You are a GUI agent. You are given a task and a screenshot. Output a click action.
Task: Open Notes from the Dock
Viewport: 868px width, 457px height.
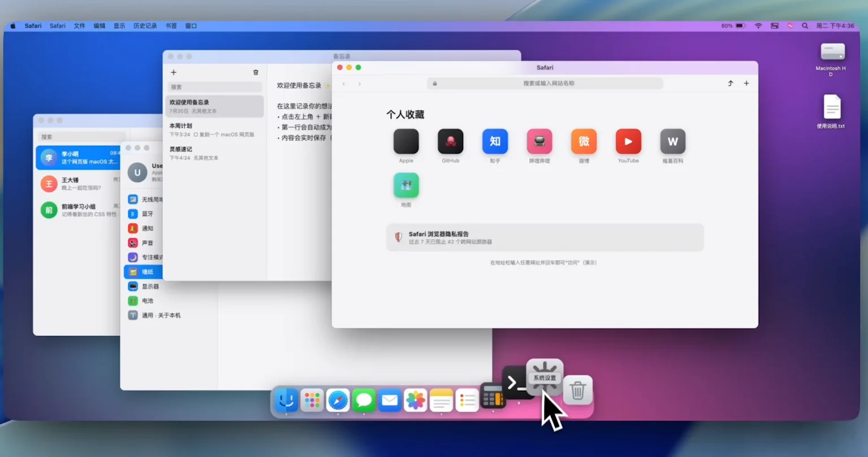[441, 401]
